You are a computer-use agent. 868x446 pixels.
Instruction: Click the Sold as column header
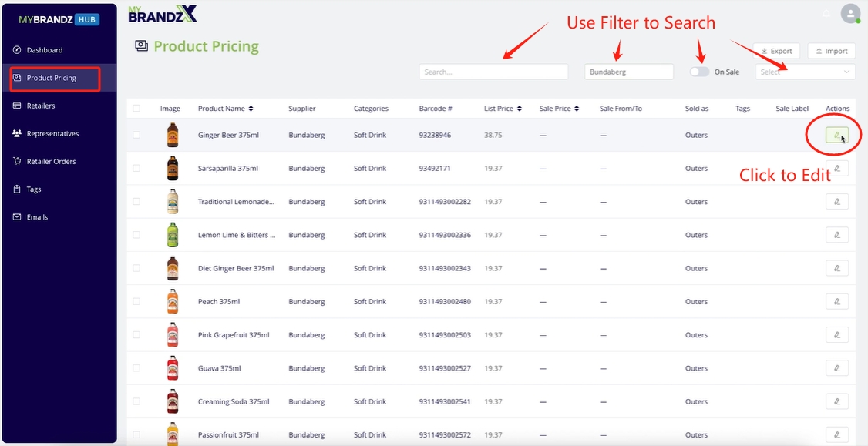point(697,109)
